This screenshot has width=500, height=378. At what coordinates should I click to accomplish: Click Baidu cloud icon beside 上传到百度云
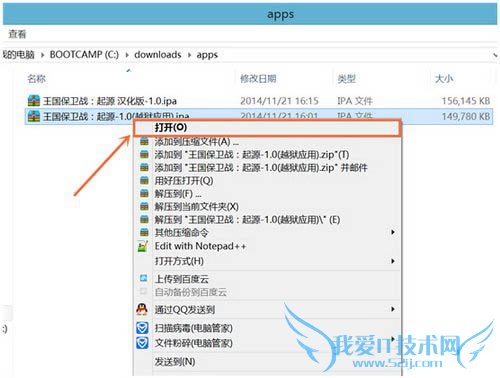[x=144, y=278]
